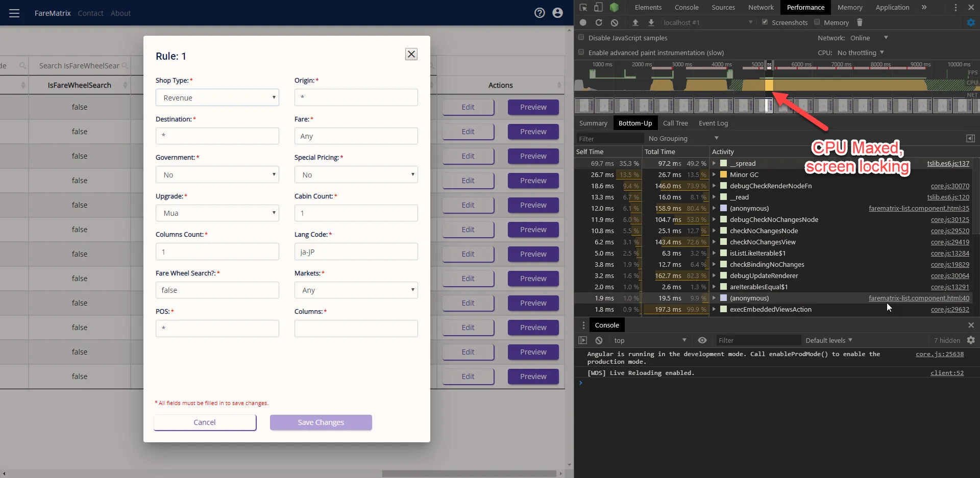
Task: Start recording a performance profile
Action: [583, 22]
